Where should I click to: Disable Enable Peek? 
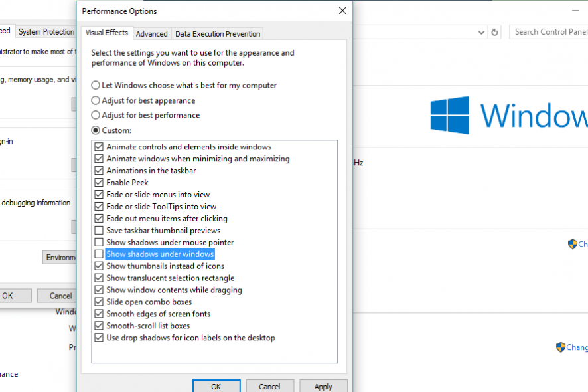pos(99,183)
